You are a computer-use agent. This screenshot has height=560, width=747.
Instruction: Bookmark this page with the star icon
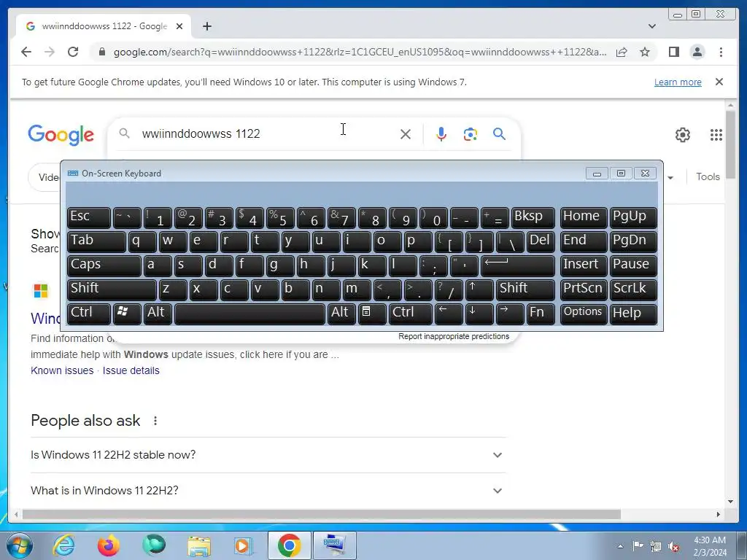[x=645, y=52]
